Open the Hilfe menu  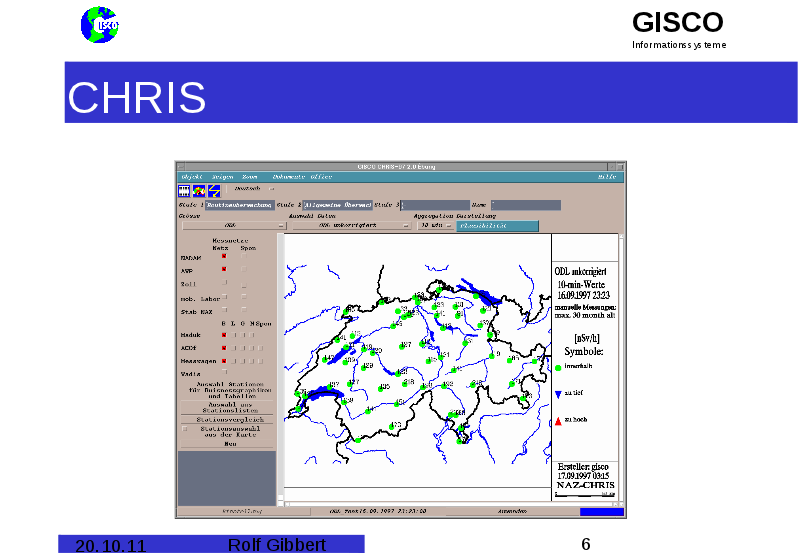[607, 176]
